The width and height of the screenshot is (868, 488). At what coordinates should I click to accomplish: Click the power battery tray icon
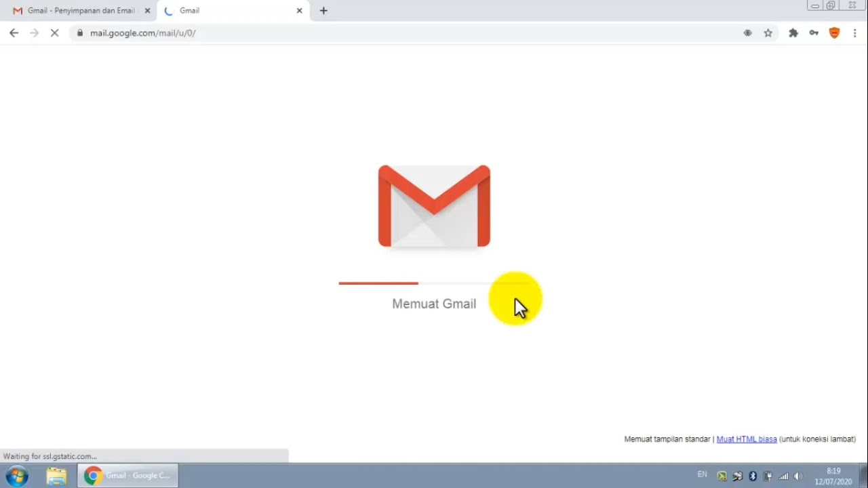coord(768,476)
